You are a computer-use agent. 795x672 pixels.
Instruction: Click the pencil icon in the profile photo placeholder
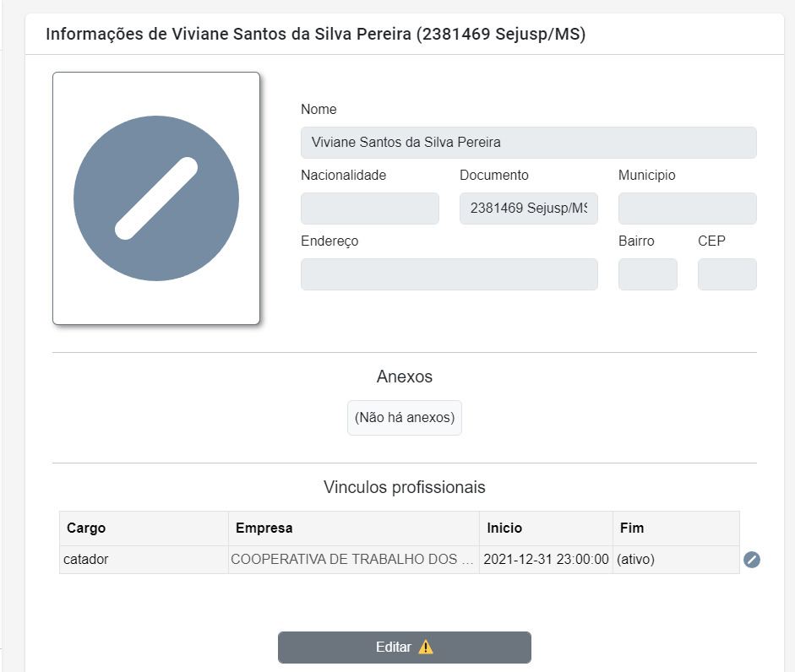point(155,198)
